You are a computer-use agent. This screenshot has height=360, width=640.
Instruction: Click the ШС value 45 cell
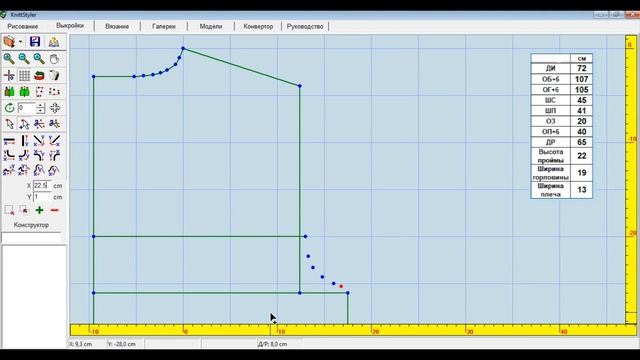582,100
